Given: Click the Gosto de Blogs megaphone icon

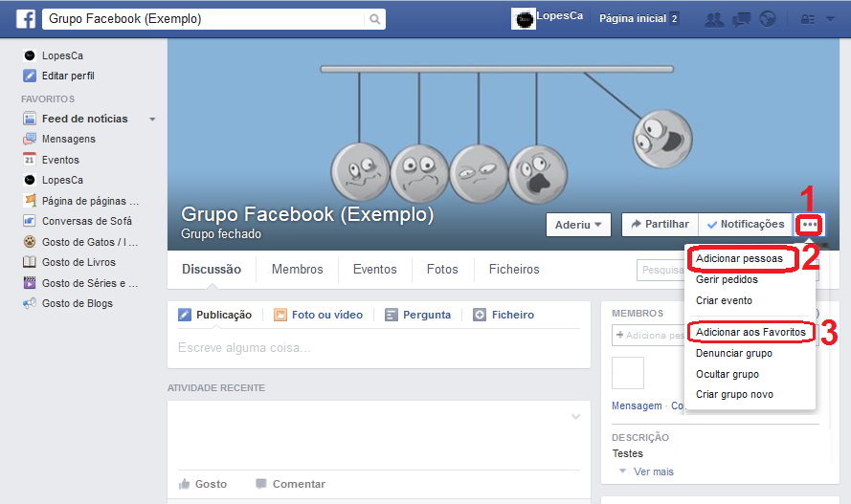Looking at the screenshot, I should click(30, 303).
